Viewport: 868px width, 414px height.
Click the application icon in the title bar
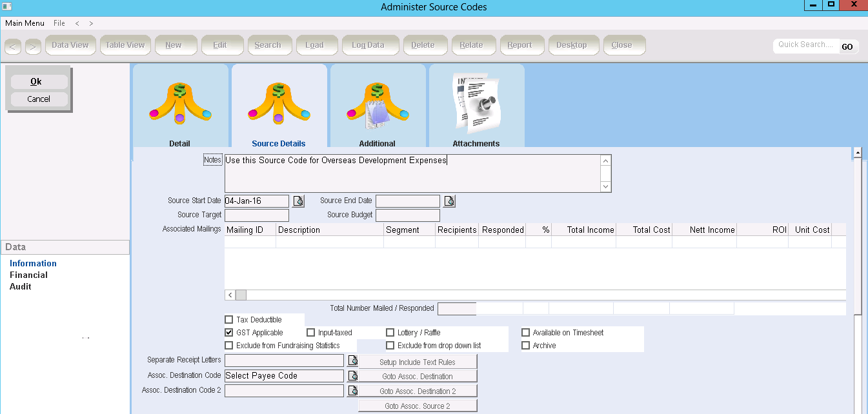(x=7, y=6)
